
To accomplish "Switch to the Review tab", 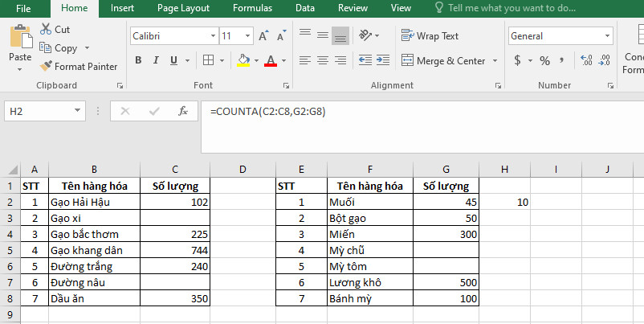I will 353,8.
